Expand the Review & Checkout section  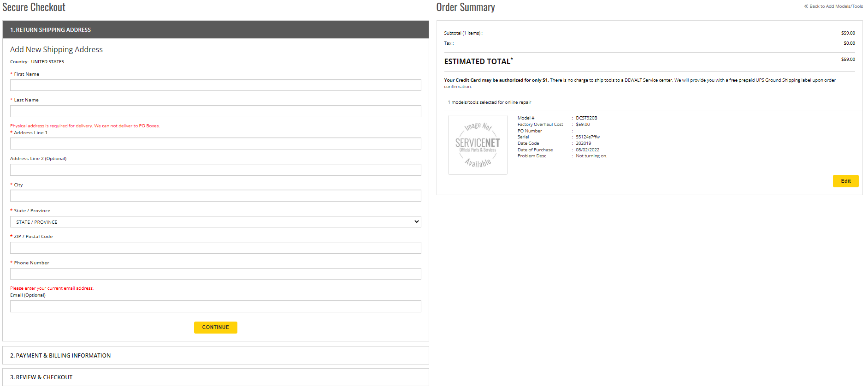(215, 377)
